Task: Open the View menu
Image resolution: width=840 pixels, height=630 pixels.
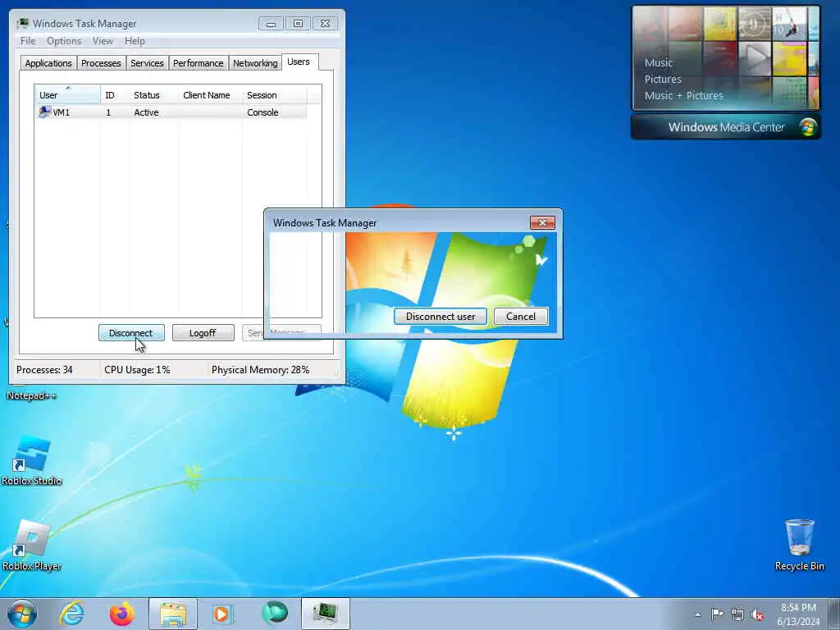Action: (x=103, y=41)
